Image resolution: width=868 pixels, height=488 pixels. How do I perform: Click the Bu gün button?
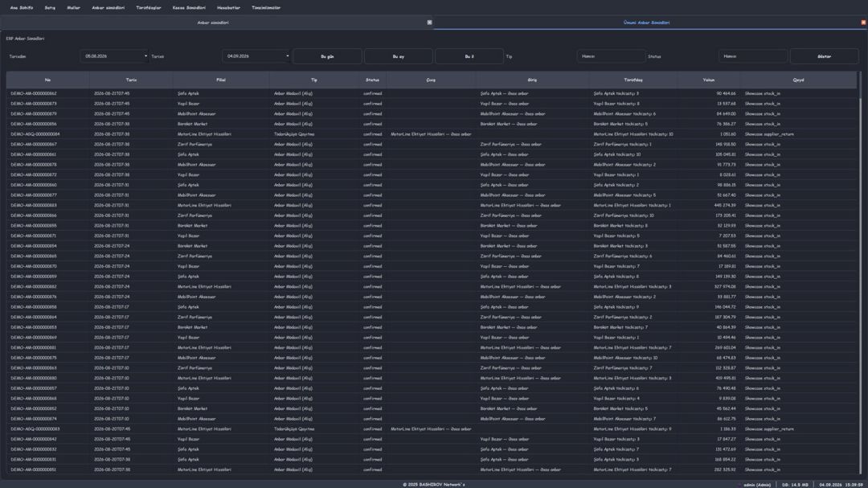pyautogui.click(x=327, y=56)
